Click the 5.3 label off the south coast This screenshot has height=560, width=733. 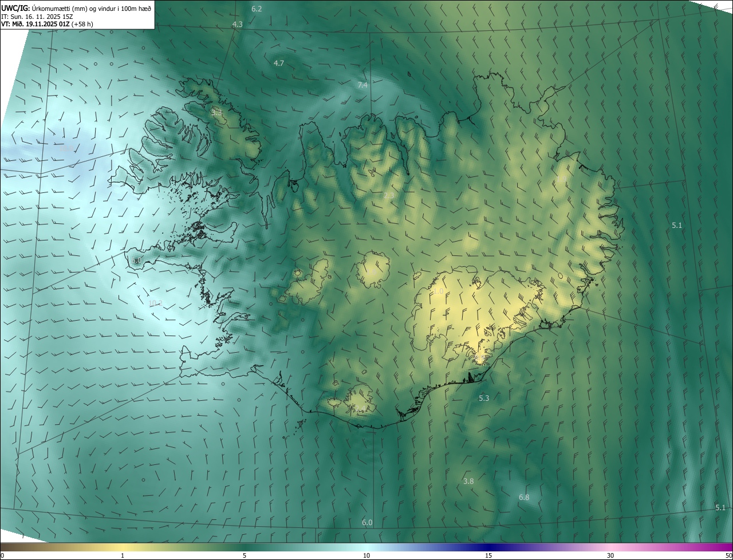point(484,398)
